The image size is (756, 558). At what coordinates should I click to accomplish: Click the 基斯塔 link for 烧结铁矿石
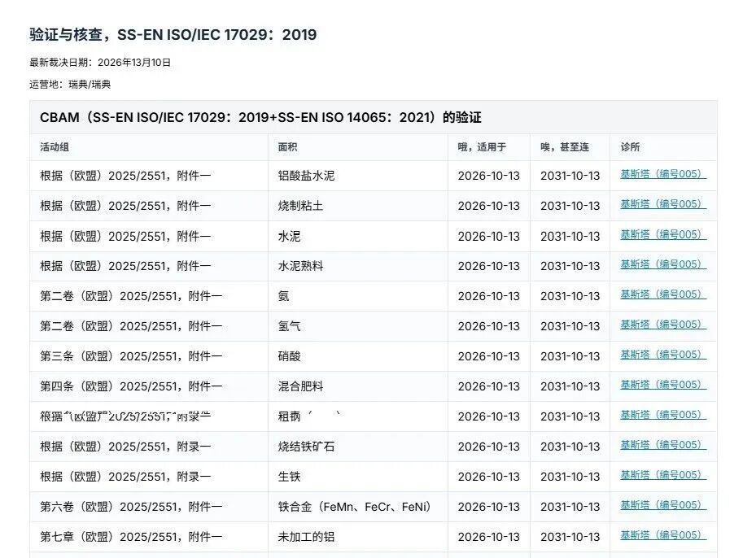pyautogui.click(x=663, y=445)
